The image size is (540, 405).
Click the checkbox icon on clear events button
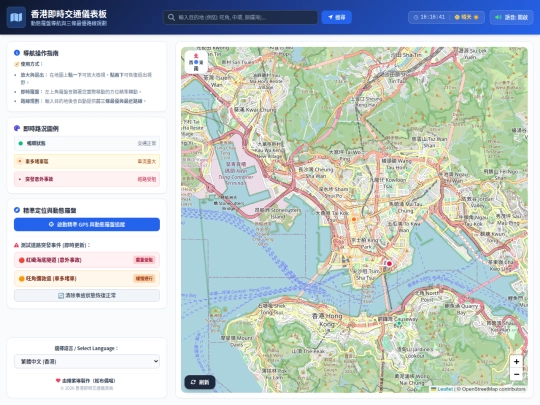(61, 295)
